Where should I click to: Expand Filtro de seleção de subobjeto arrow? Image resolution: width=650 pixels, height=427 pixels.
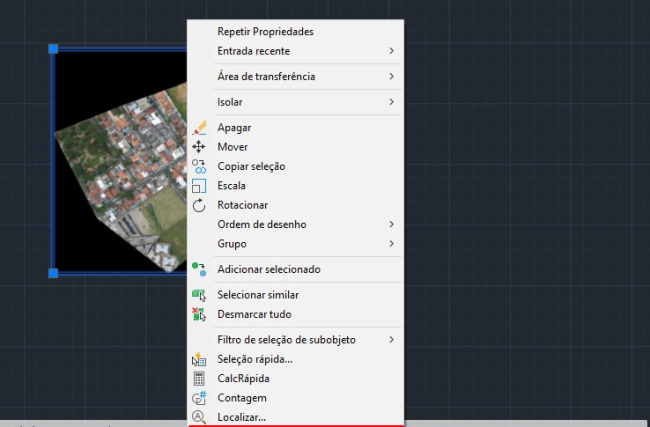tap(391, 340)
